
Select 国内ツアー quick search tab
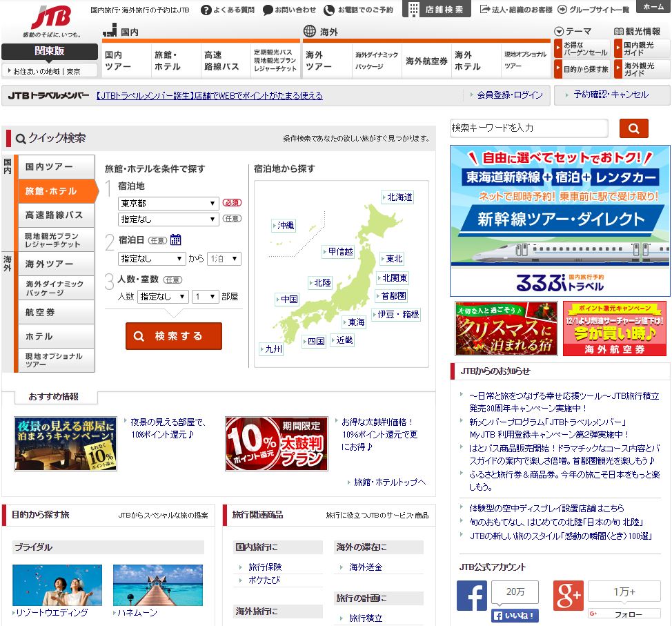pyautogui.click(x=56, y=166)
